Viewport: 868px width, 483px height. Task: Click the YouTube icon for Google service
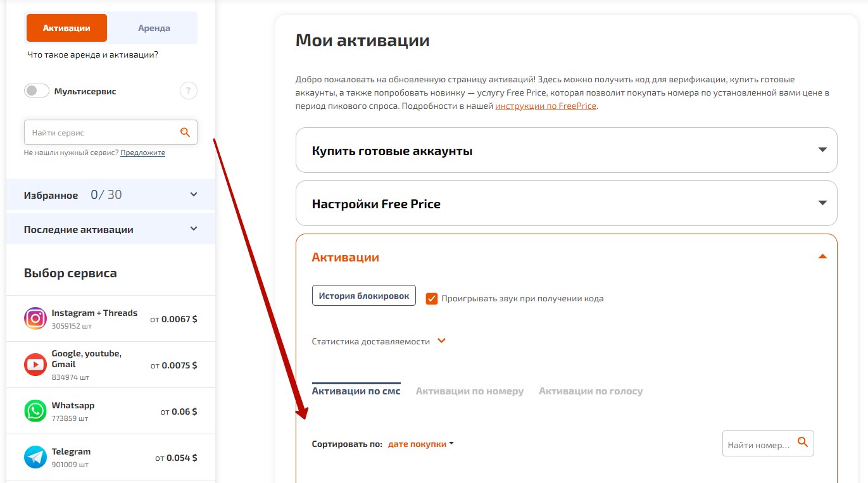35,365
